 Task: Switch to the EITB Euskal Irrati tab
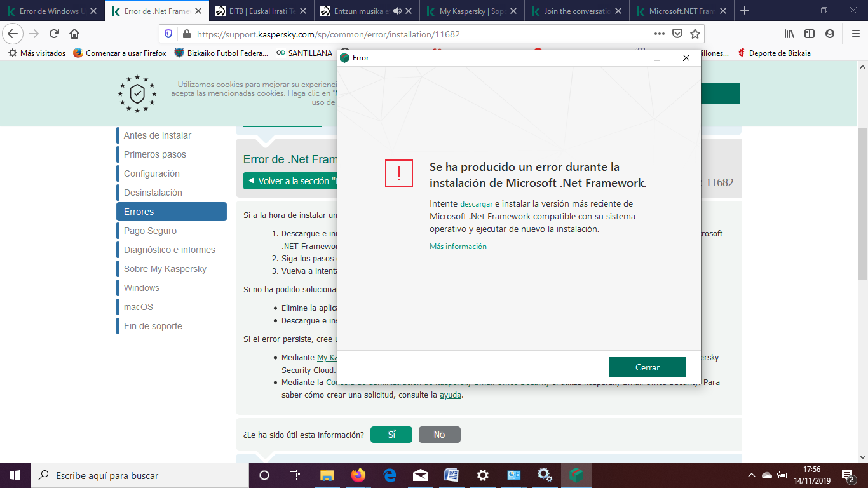262,11
